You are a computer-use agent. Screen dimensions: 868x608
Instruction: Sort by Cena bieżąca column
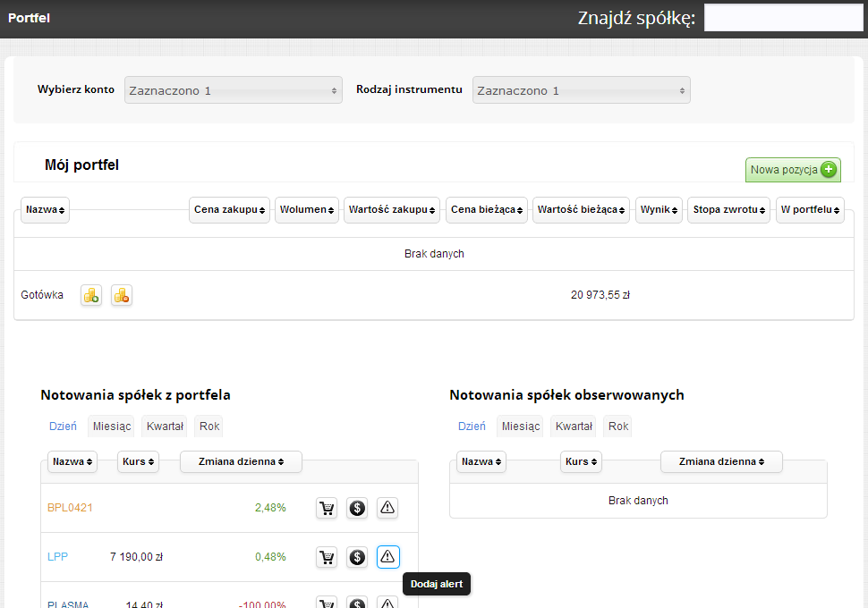487,210
